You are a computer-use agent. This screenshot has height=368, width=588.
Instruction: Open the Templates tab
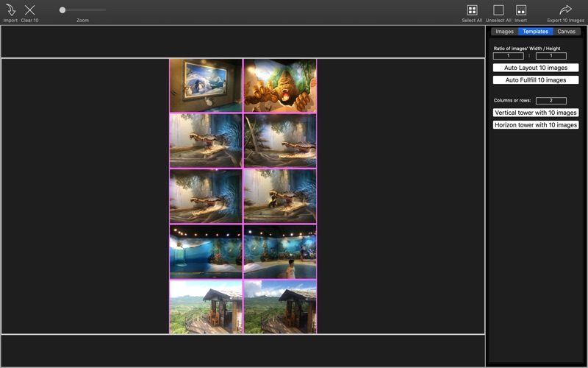[535, 32]
